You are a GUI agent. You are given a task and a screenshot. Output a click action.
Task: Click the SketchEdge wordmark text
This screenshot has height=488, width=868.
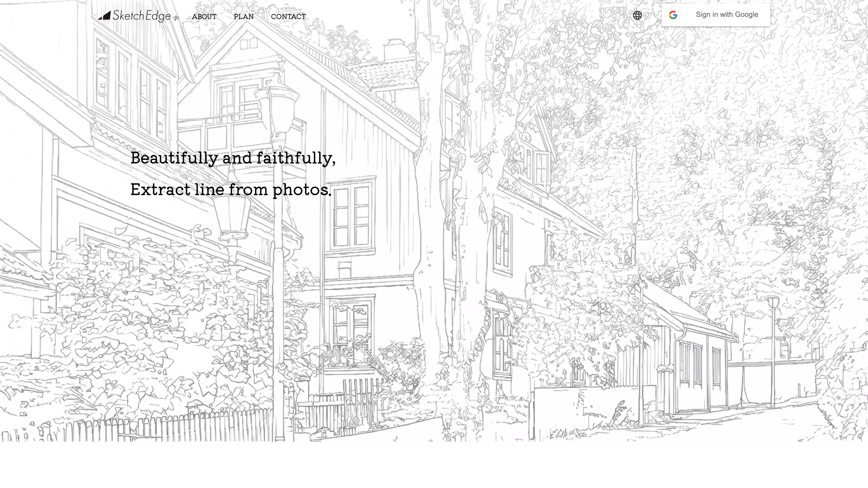pyautogui.click(x=142, y=16)
